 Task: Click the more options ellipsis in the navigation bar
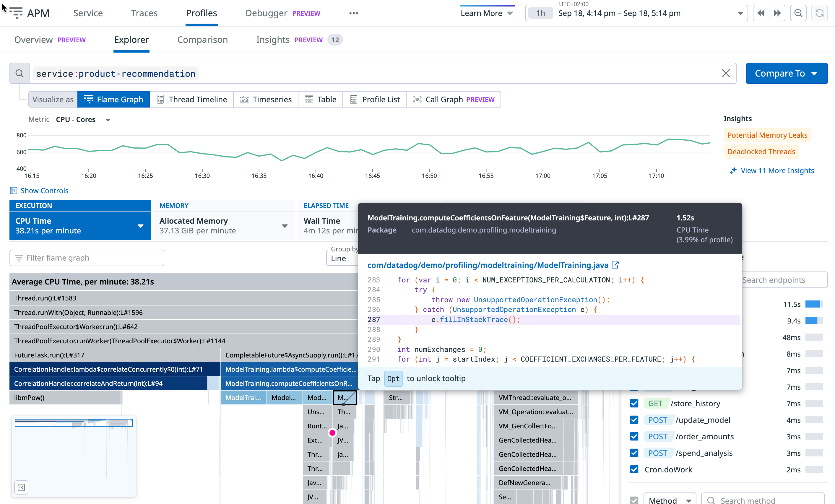(353, 13)
